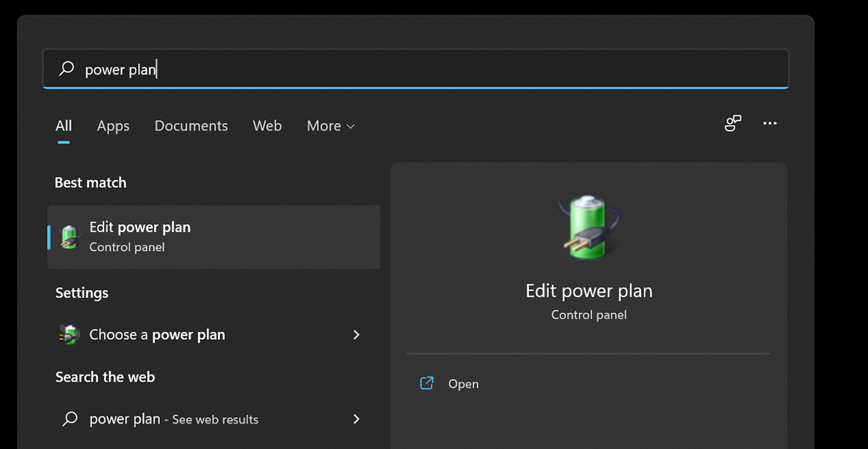Click the Open external-link icon
Viewport: 868px width, 449px height.
tap(427, 383)
